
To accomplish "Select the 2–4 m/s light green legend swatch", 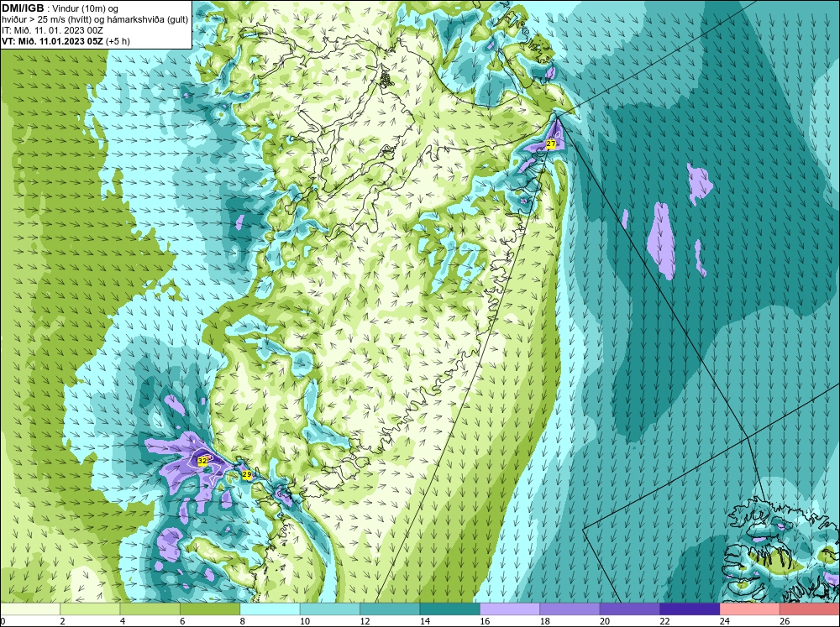I will [x=90, y=609].
